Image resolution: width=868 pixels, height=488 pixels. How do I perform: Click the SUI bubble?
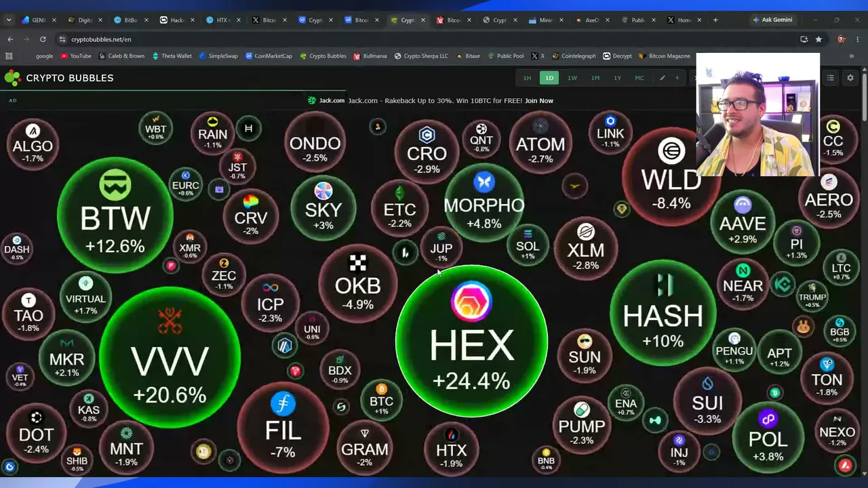click(x=707, y=401)
